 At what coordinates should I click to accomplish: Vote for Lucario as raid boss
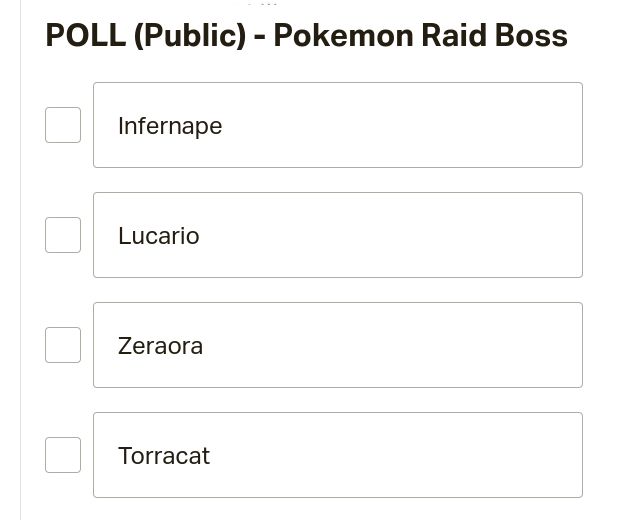click(x=63, y=235)
